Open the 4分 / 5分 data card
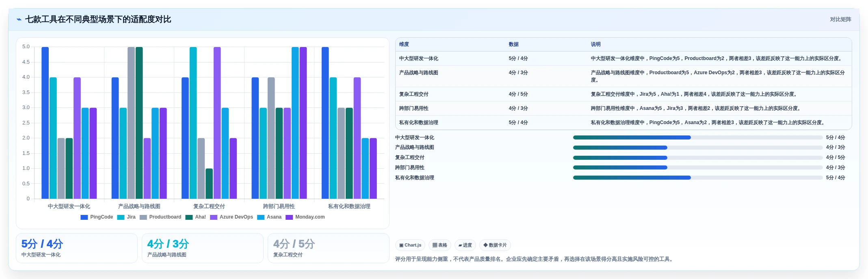This screenshot has width=868, height=279. [x=329, y=248]
